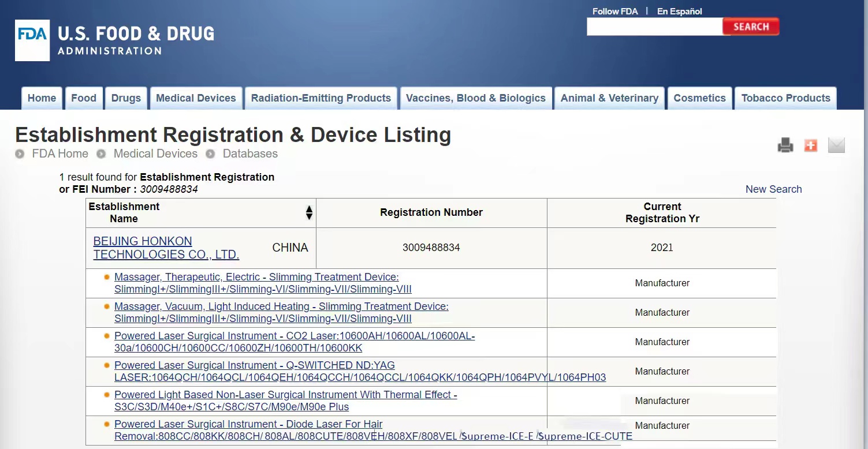The height and width of the screenshot is (449, 868).
Task: Click the En Español link
Action: click(680, 12)
